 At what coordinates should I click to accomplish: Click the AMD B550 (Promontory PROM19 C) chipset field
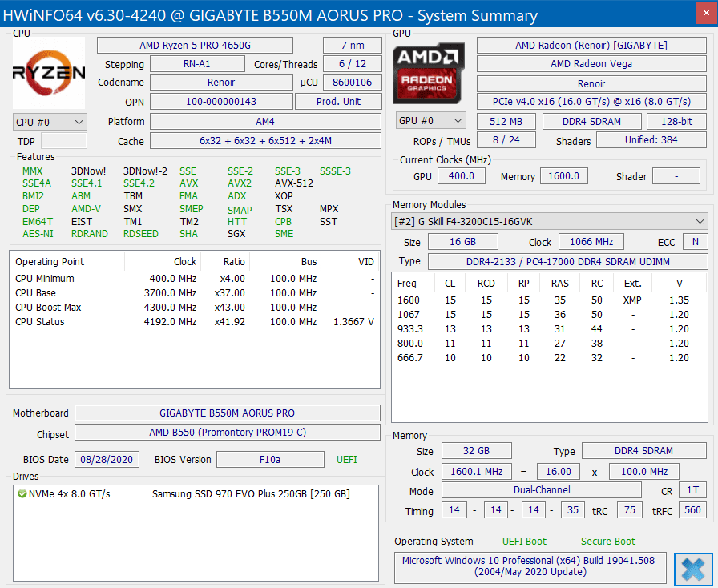[227, 433]
